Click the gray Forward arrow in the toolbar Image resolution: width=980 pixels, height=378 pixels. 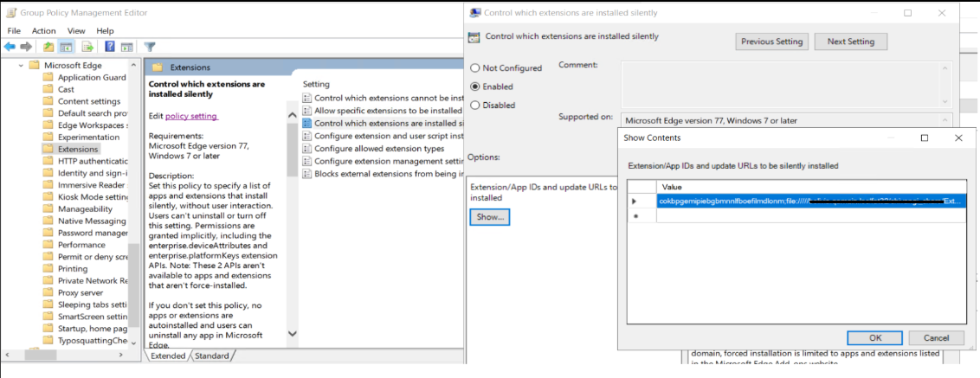pos(26,47)
